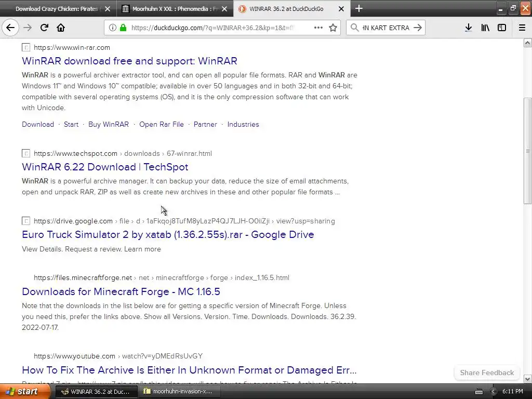Open the Firefox hamburger menu

pos(522,28)
